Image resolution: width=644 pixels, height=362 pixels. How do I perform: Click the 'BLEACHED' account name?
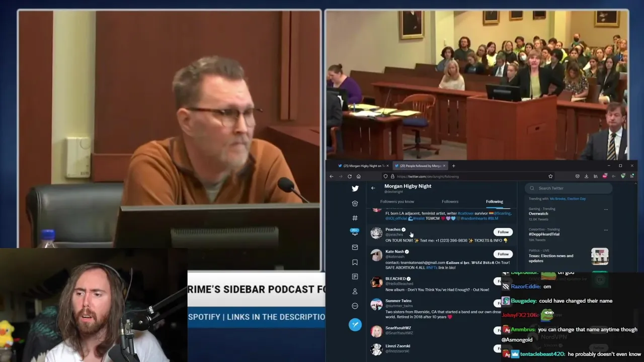(395, 279)
